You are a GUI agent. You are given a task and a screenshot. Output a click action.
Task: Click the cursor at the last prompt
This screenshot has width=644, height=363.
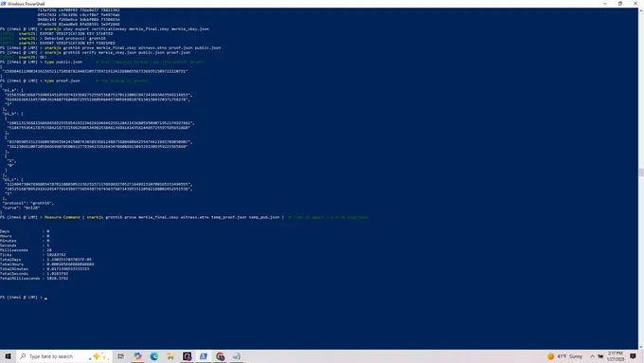(45, 298)
